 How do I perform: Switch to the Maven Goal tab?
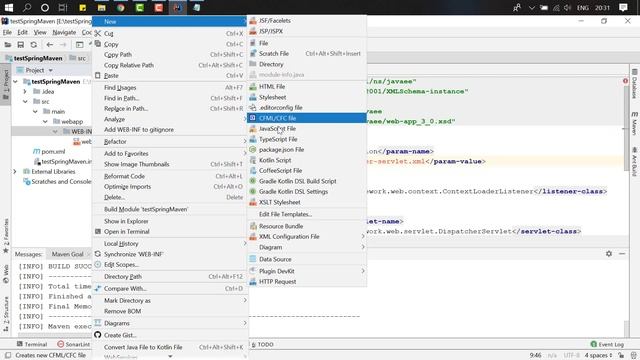pos(67,254)
